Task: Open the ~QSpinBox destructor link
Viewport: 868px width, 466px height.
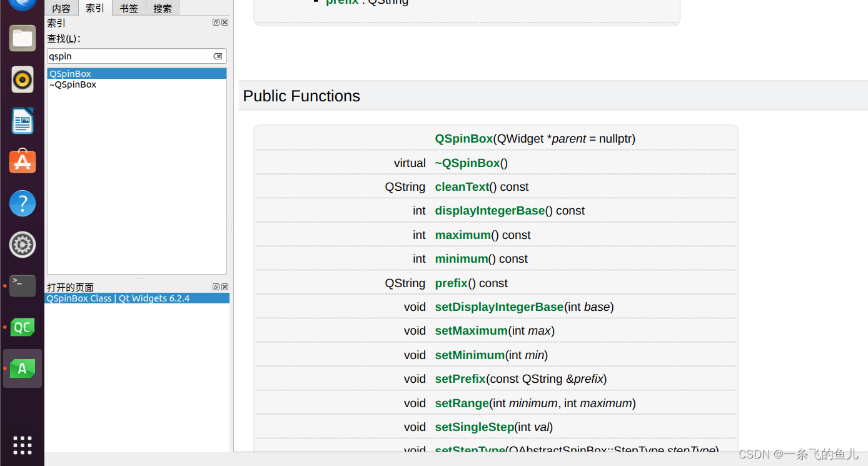Action: [x=468, y=163]
